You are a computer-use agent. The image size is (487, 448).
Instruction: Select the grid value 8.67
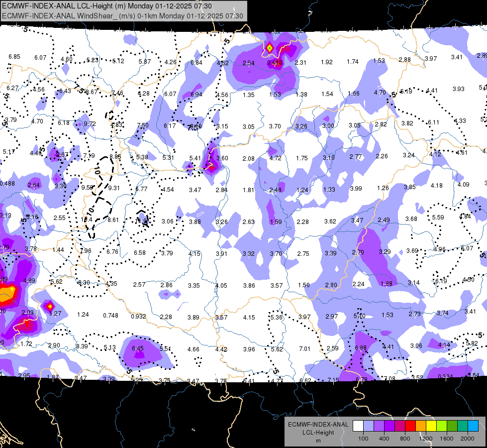click(92, 92)
